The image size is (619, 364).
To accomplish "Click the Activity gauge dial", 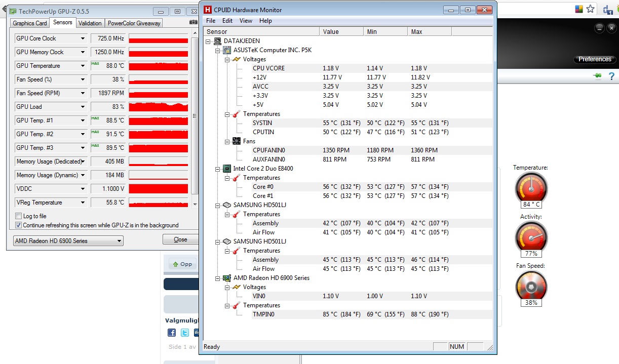I will click(x=531, y=236).
